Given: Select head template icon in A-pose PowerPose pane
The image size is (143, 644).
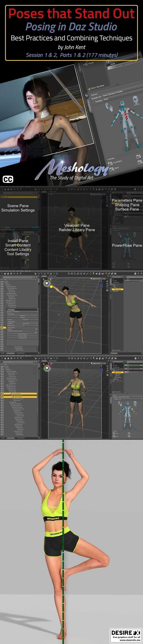Looking at the screenshot, I should pyautogui.click(x=135, y=403).
